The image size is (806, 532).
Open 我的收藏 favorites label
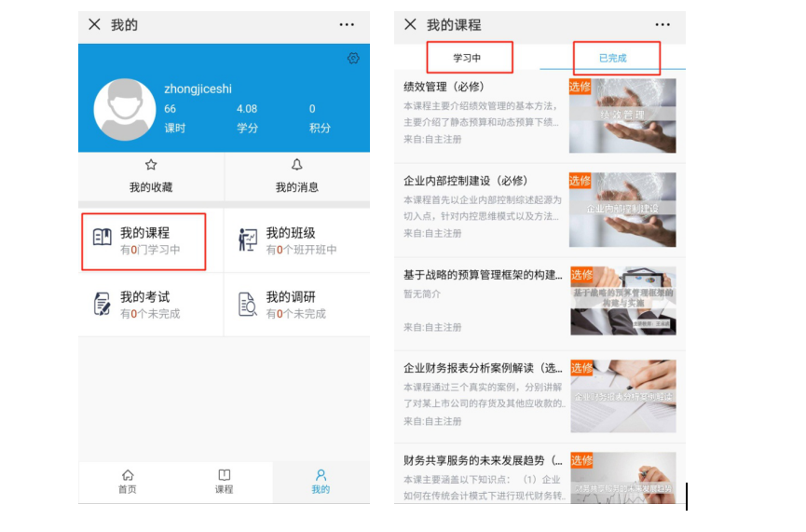pyautogui.click(x=151, y=187)
